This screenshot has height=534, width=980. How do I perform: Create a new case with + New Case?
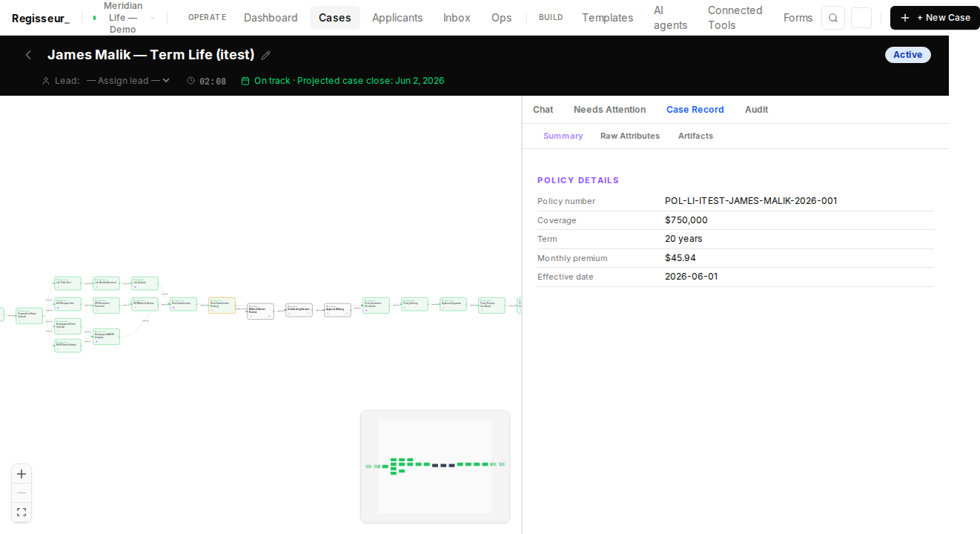pos(935,18)
